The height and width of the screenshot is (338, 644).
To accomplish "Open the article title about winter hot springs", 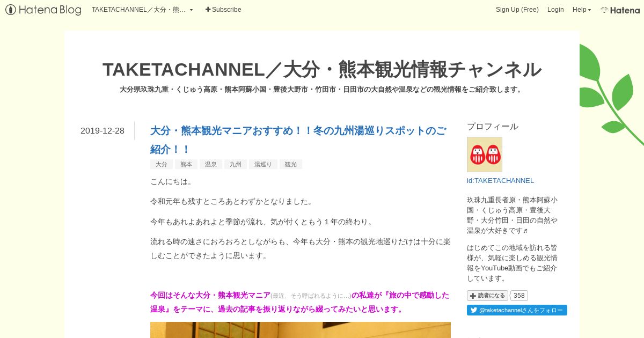I will pyautogui.click(x=298, y=139).
